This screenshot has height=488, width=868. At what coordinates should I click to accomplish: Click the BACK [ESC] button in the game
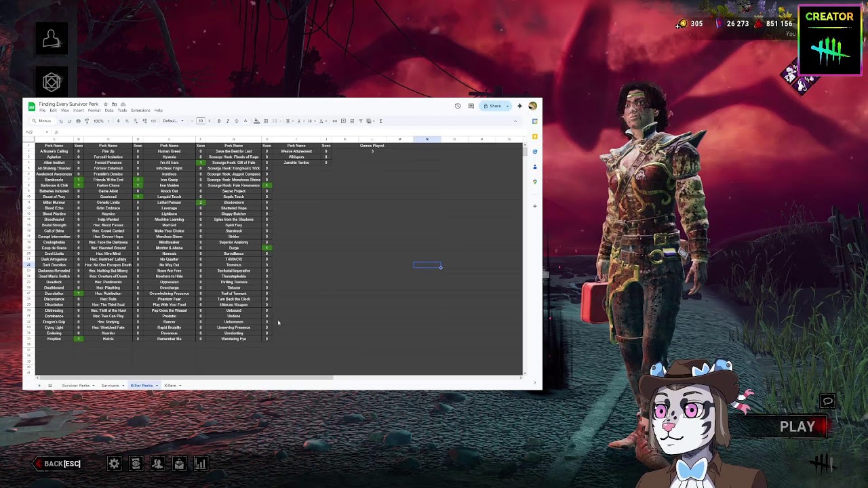(x=58, y=464)
